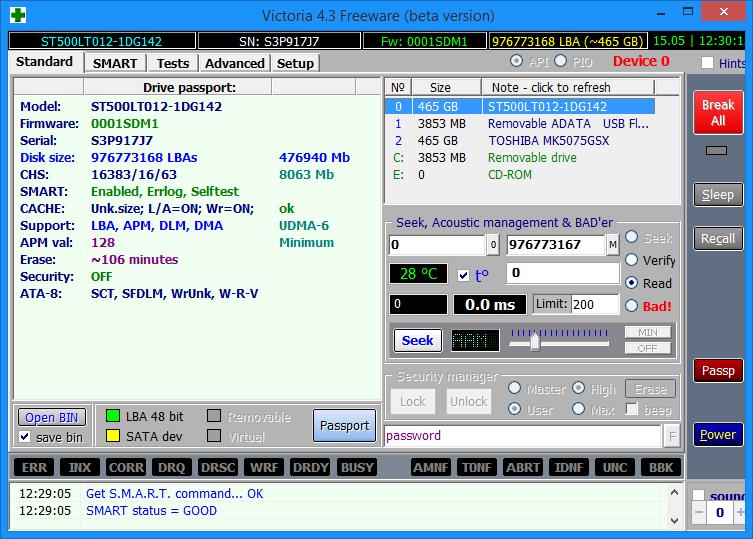This screenshot has height=539, width=753.
Task: Put the drive to Sleep
Action: [718, 195]
